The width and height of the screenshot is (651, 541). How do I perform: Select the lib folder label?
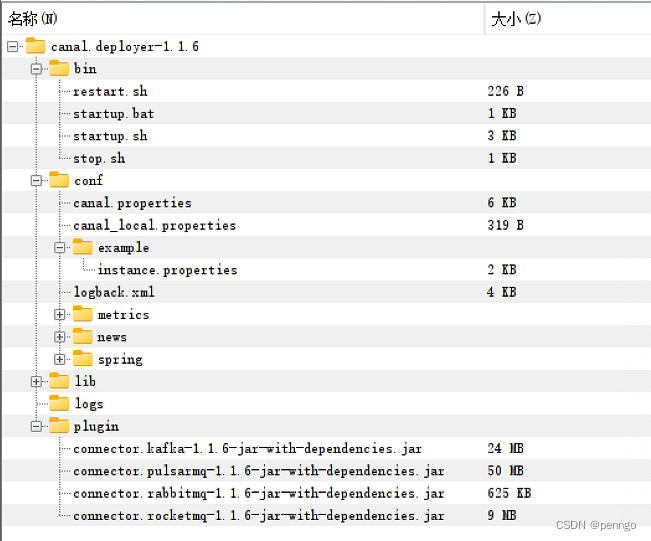click(x=85, y=382)
